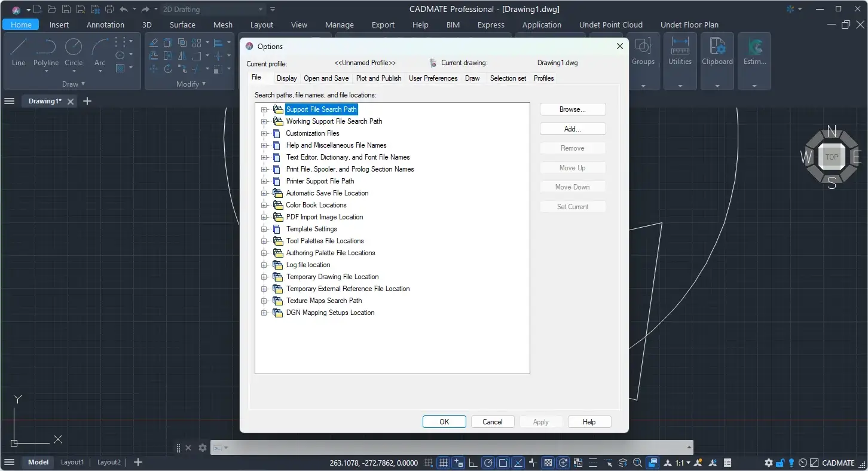Click the Mirror tool in the Modify panel
Image resolution: width=868 pixels, height=471 pixels.
tap(182, 56)
